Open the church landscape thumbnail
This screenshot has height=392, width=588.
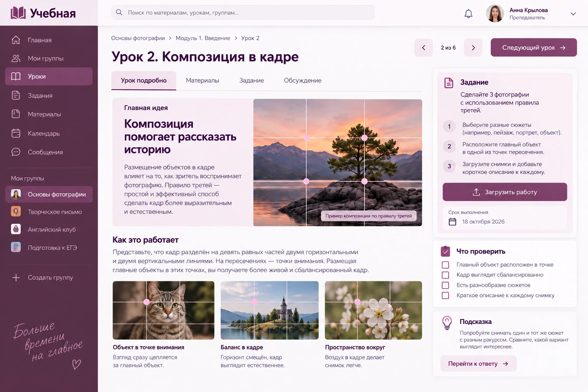(x=269, y=310)
